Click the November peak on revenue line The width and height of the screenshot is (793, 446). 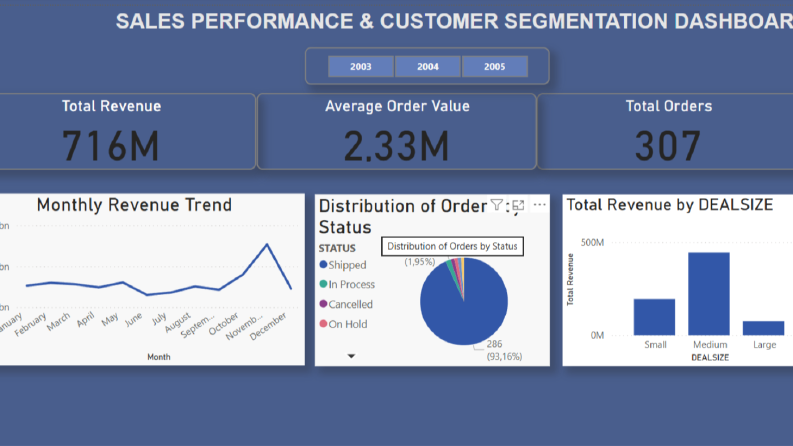(267, 245)
